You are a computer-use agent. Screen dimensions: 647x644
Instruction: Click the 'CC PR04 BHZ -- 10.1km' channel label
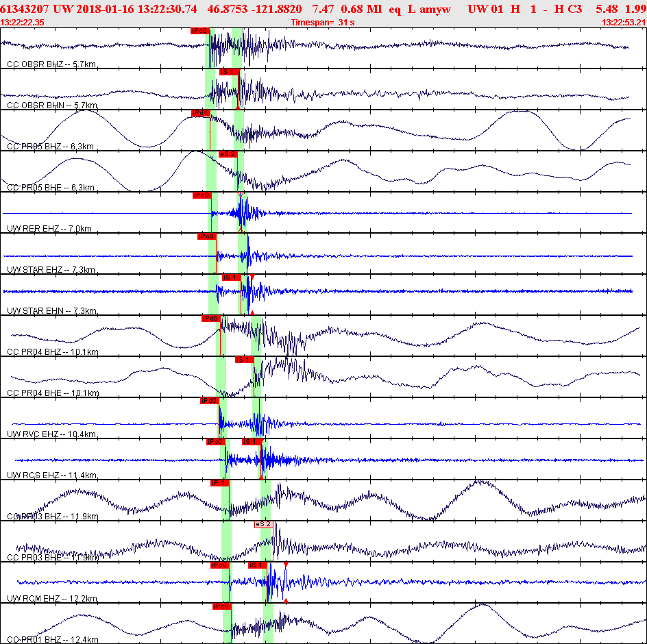53,352
